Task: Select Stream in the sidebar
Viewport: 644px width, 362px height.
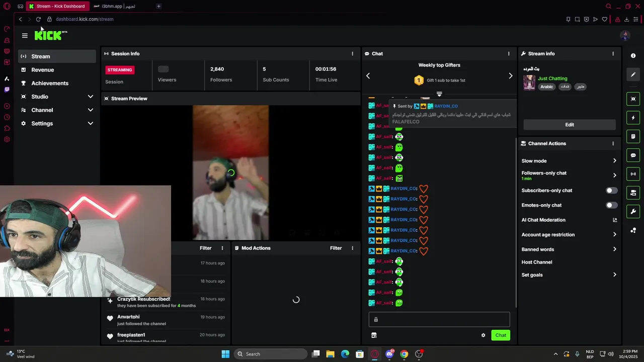Action: click(x=57, y=56)
